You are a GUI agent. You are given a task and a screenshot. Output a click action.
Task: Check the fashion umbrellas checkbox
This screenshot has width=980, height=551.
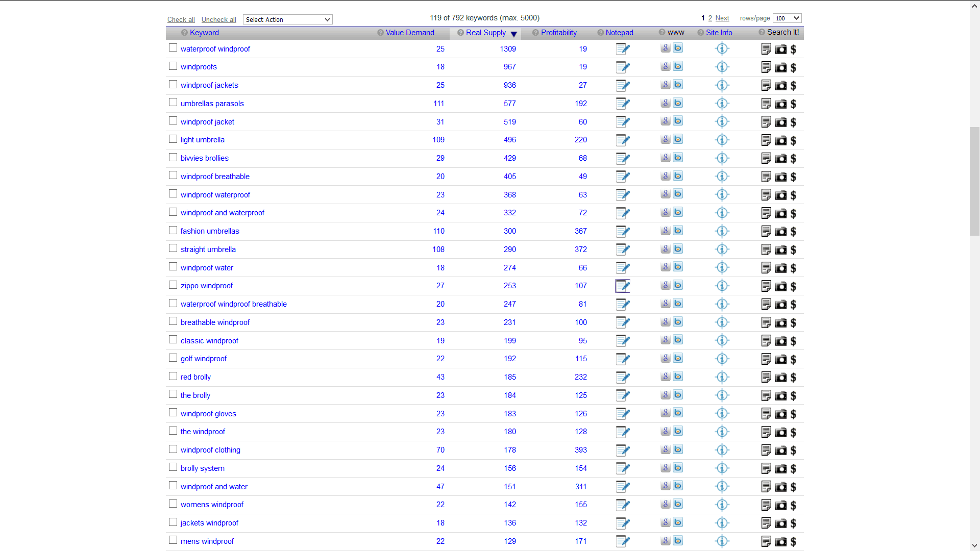[173, 230]
